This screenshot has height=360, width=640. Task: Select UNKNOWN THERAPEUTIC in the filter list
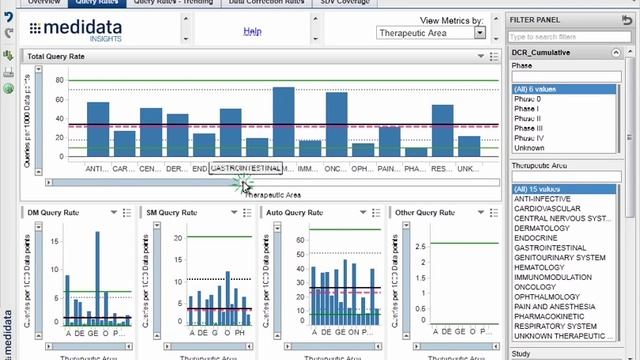564,336
